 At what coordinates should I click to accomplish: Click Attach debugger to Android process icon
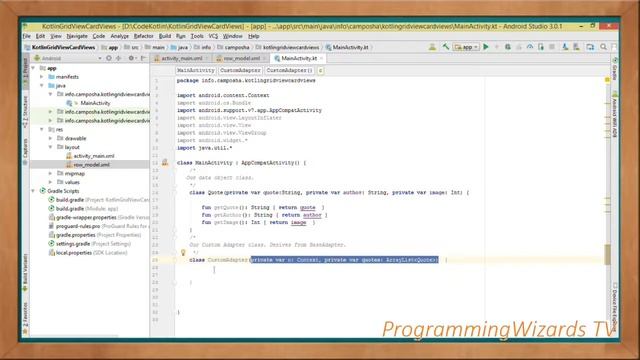(x=541, y=47)
